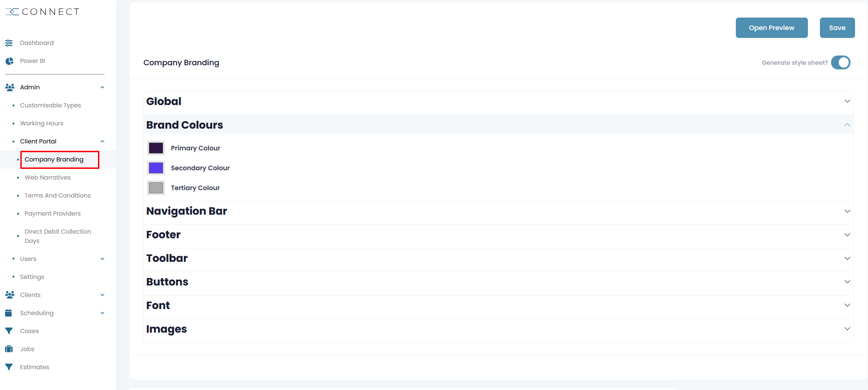868x390 pixels.
Task: Open the Primary Colour swatch
Action: [156, 148]
